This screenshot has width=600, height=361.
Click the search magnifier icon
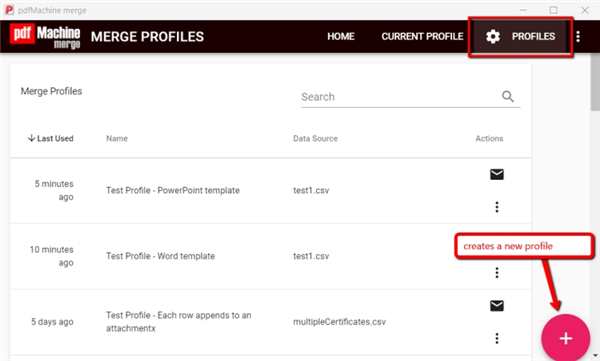coord(508,96)
